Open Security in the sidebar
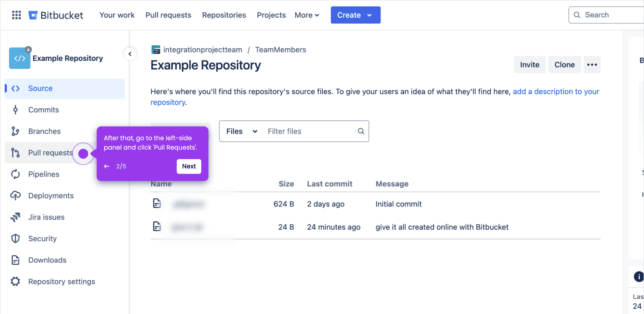This screenshot has height=314, width=644. point(42,239)
